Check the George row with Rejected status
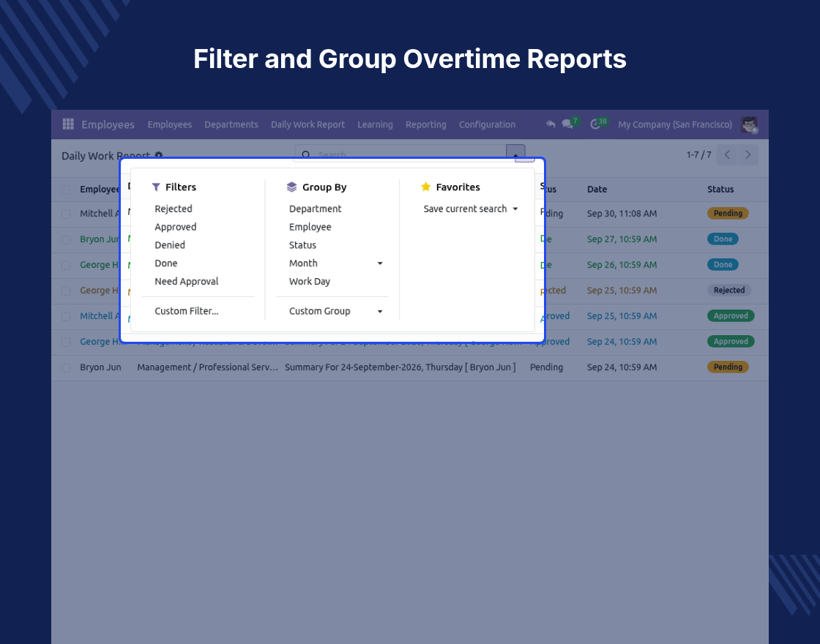This screenshot has width=820, height=644. pos(66,291)
